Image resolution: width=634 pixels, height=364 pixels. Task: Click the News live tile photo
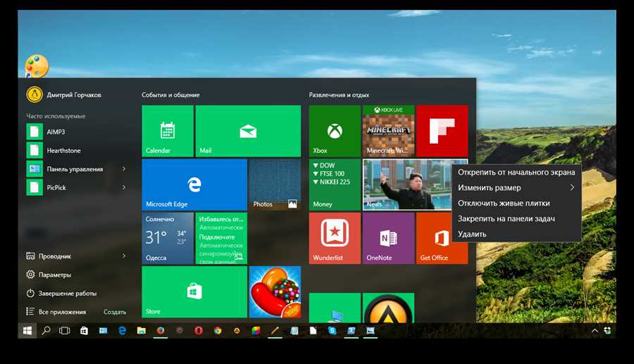[x=406, y=184]
